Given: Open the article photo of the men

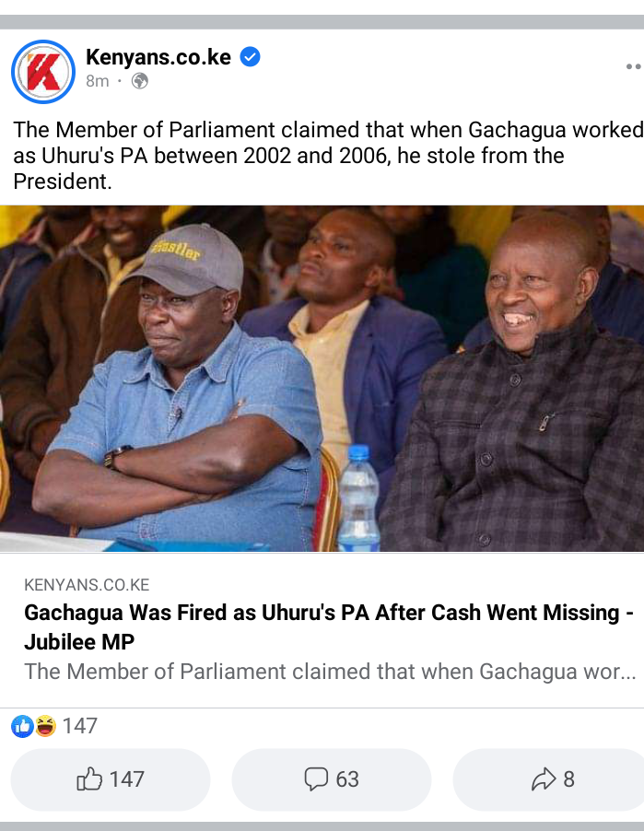Looking at the screenshot, I should click(x=322, y=379).
